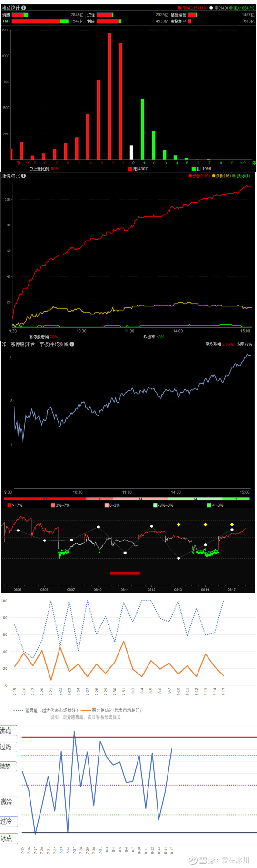Click the info icon beside 涨停对比

(23, 176)
